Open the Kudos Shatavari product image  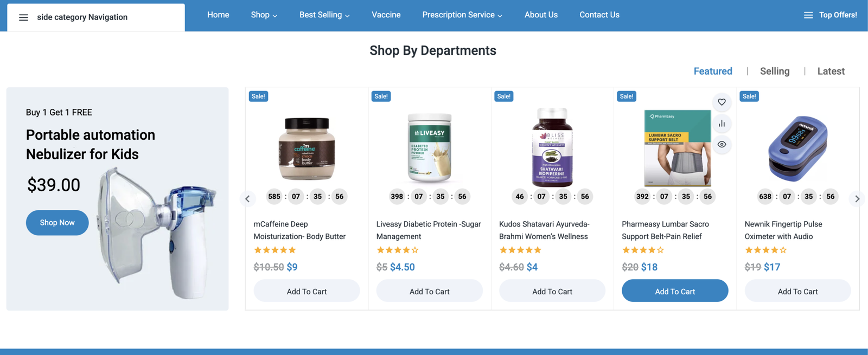[552, 148]
